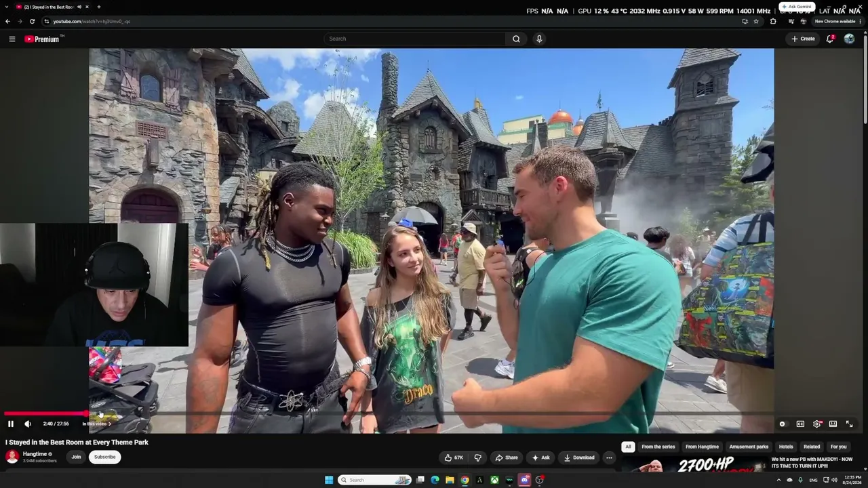Open Google Chrome from the taskbar
This screenshot has height=488, width=868.
[x=465, y=480]
